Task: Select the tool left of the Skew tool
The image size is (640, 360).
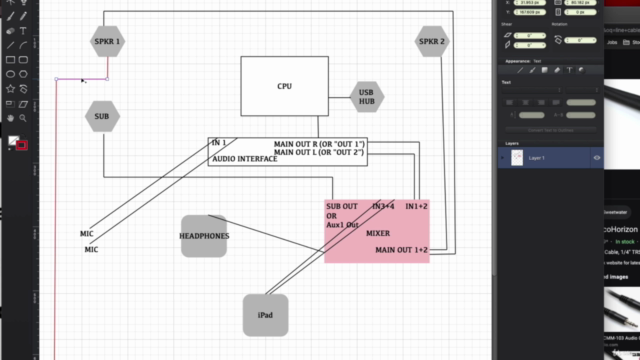Action: point(11,104)
